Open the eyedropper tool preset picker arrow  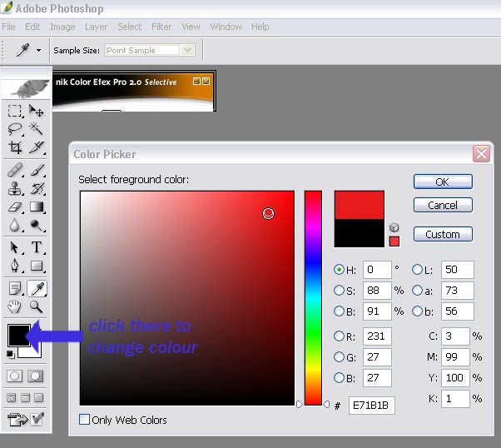38,50
